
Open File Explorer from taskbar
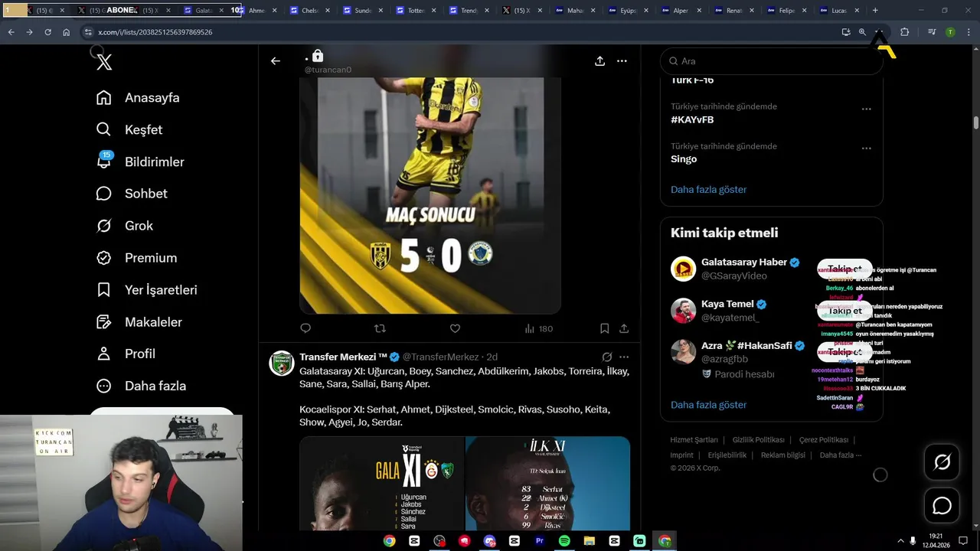(x=590, y=541)
